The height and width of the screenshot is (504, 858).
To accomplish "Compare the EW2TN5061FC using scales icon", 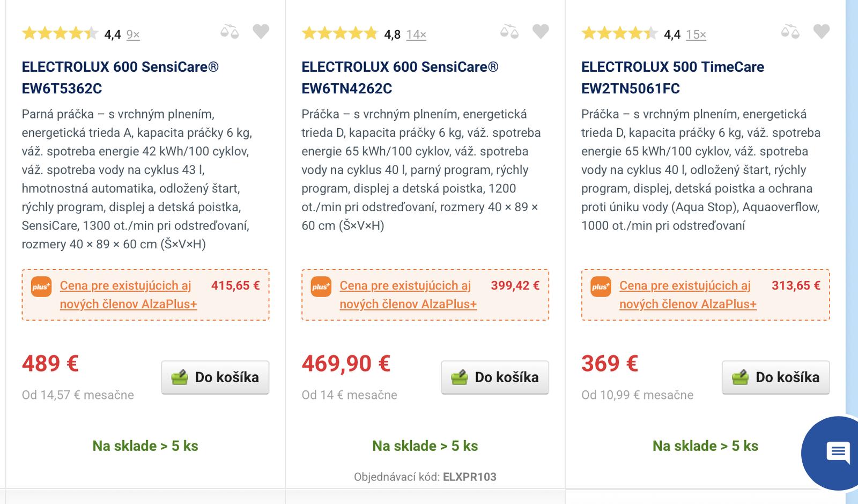I will click(790, 32).
